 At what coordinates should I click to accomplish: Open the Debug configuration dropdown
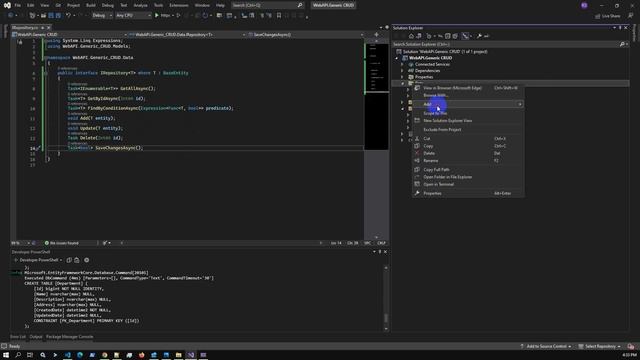(102, 16)
